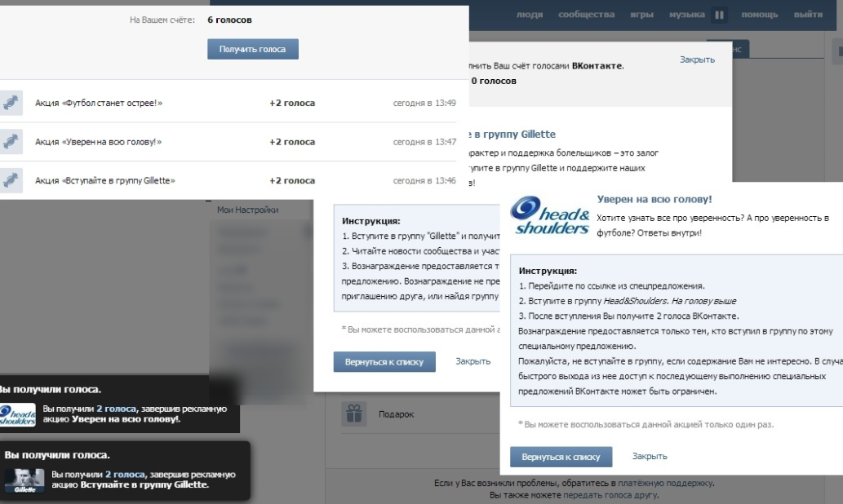Click помощь in the top navigation
The width and height of the screenshot is (843, 504).
point(759,15)
